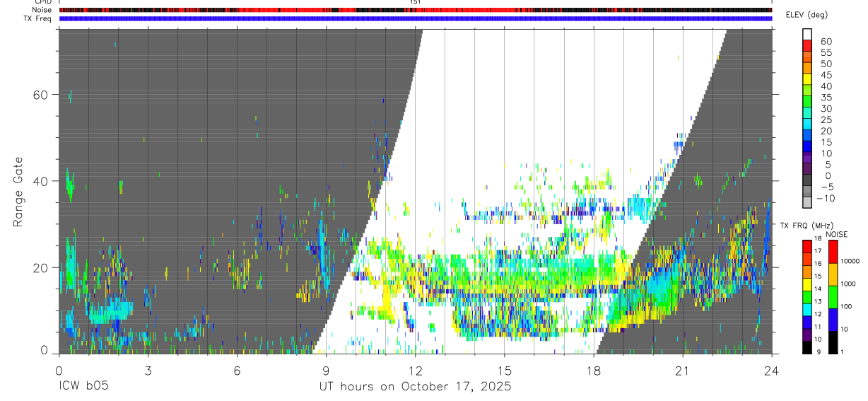
Task: Click the "TX Freq" label at top left
Action: pos(38,18)
